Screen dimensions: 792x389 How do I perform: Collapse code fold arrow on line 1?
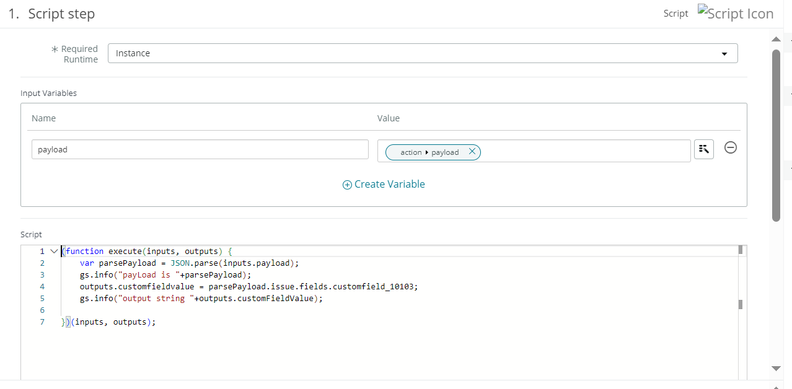pos(54,251)
